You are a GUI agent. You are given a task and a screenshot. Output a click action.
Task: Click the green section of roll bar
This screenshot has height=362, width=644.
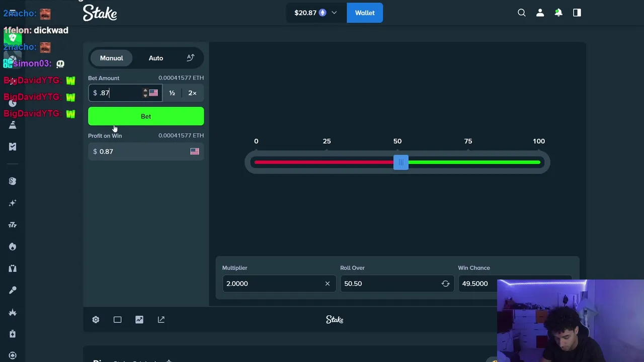click(x=474, y=162)
